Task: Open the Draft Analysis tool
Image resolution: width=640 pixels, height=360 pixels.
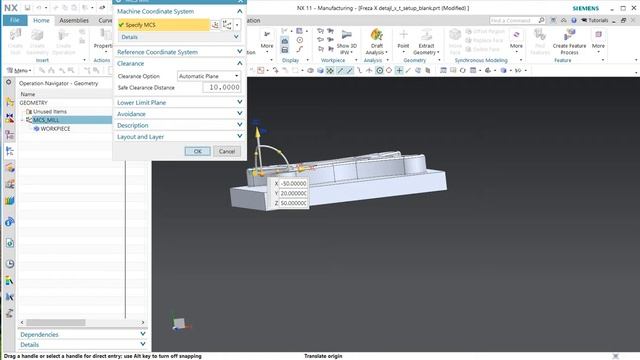Action: coord(376,42)
